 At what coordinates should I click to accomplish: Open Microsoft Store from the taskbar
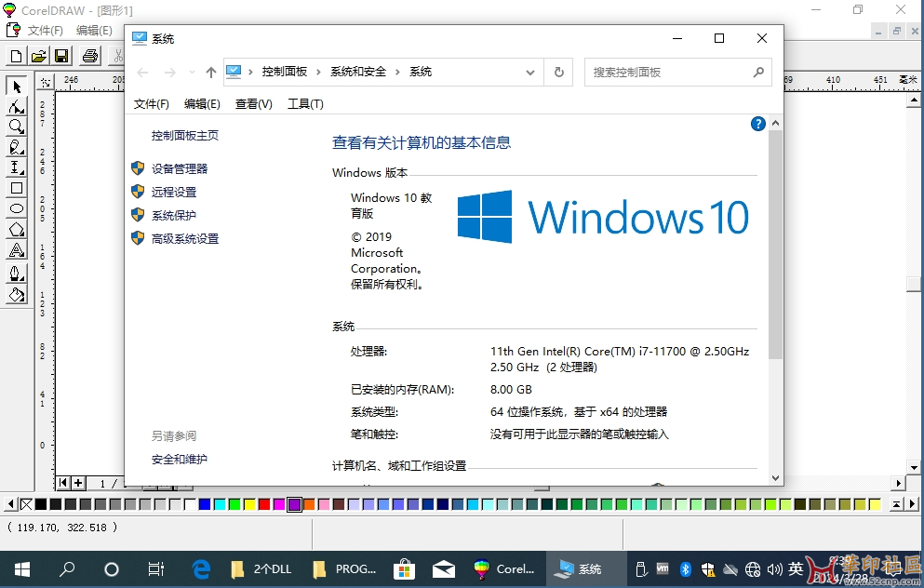coord(404,569)
